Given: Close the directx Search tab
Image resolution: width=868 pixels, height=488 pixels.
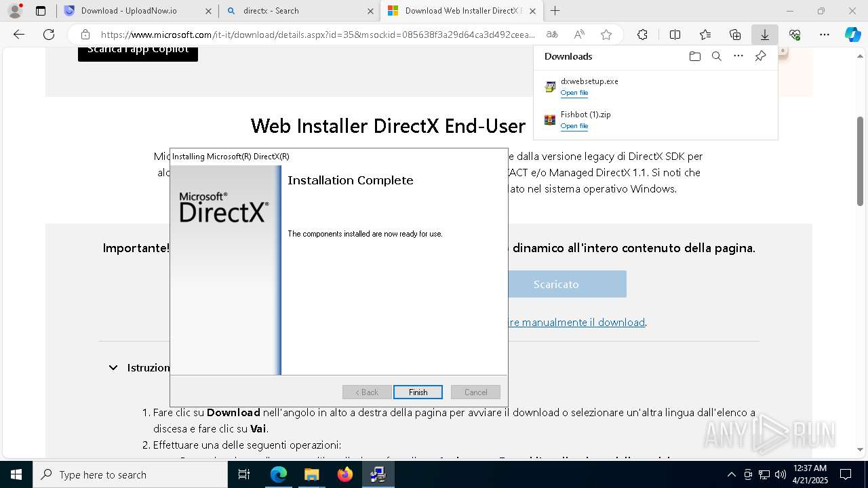Looking at the screenshot, I should click(x=370, y=11).
